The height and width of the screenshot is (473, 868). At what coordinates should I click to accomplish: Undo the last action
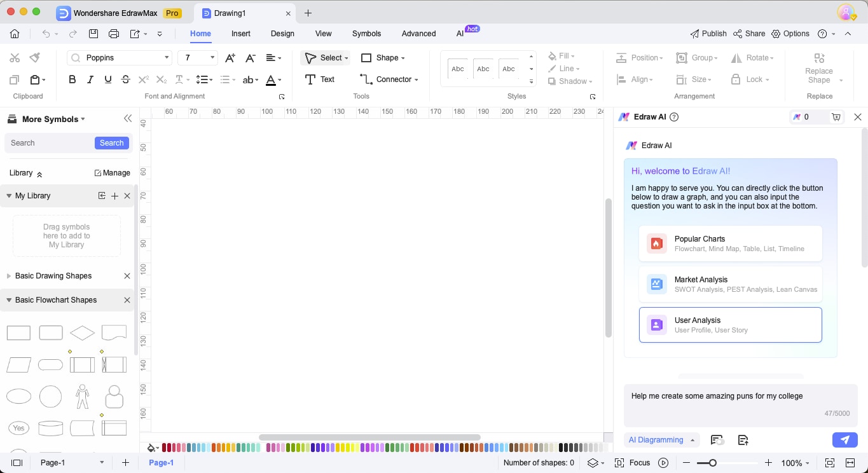point(46,34)
